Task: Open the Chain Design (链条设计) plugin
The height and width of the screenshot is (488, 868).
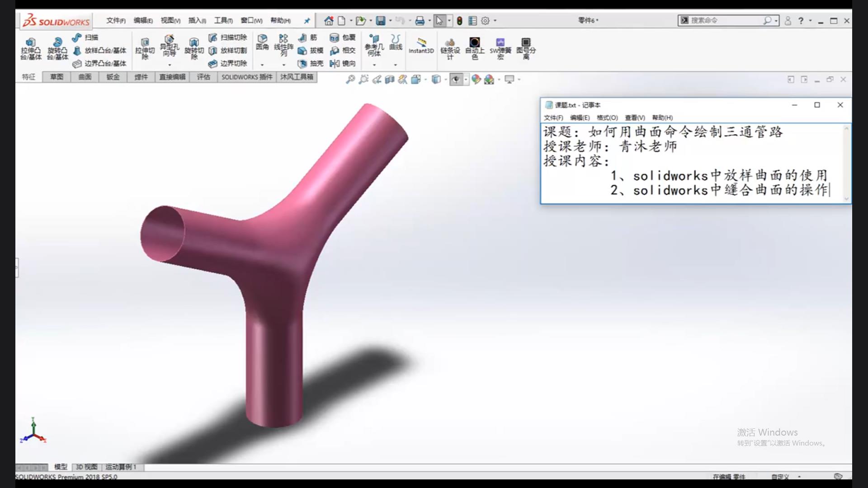Action: point(450,49)
